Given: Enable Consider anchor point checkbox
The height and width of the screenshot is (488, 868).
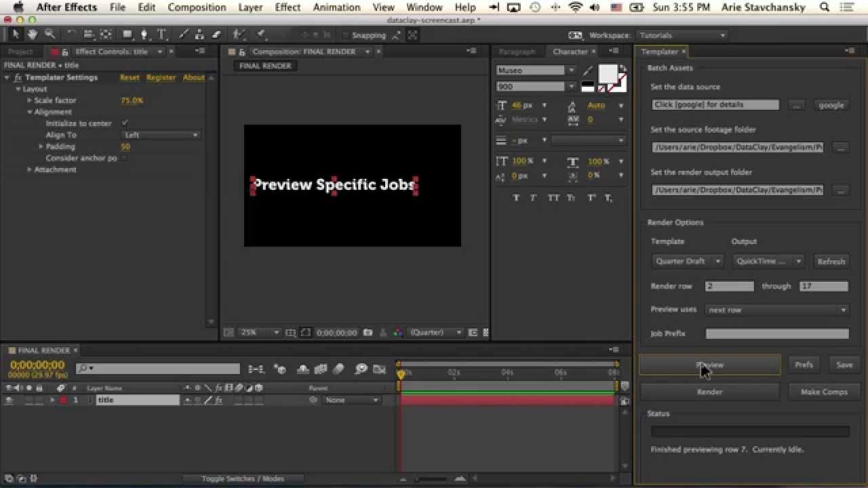Looking at the screenshot, I should point(125,158).
